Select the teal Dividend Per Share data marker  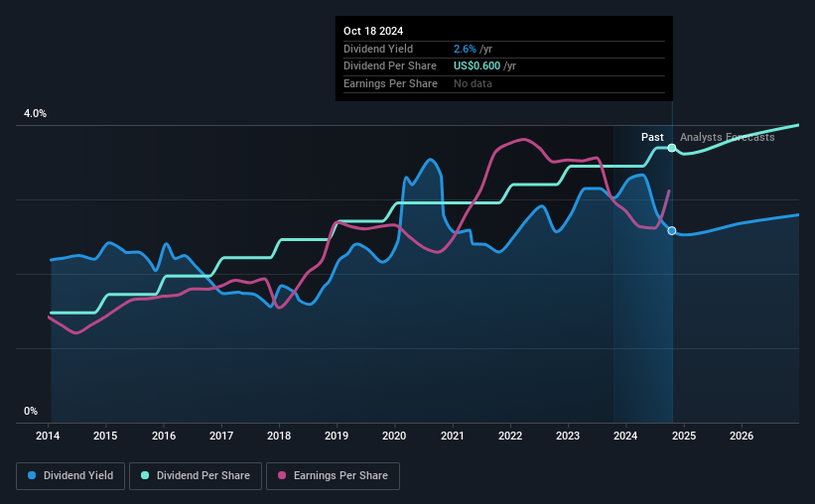(x=671, y=148)
